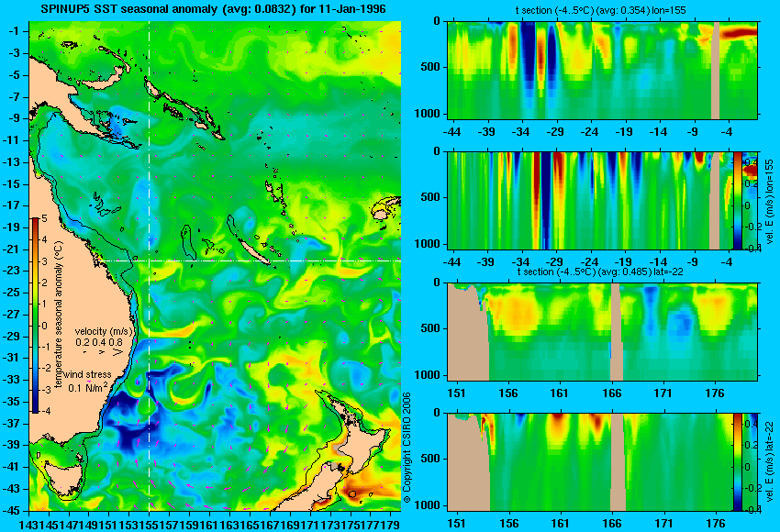Image resolution: width=780 pixels, height=532 pixels.
Task: Click the 'Copyright CSIRO 2006' text
Action: tap(407, 448)
